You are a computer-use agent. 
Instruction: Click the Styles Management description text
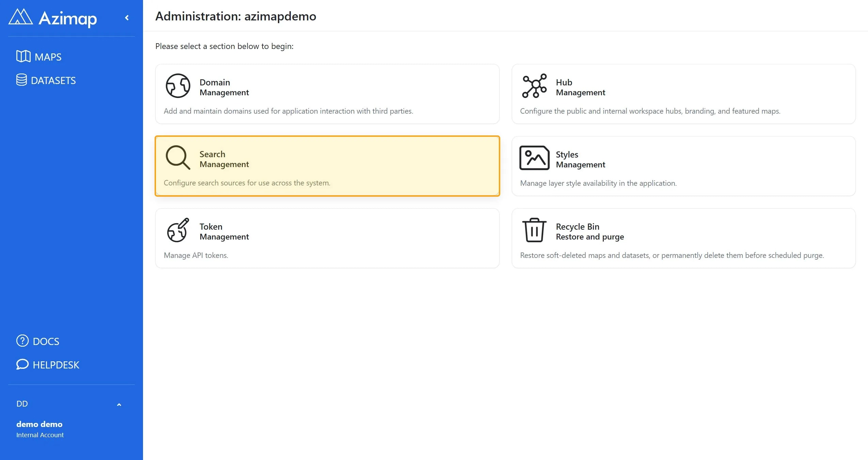click(x=598, y=183)
